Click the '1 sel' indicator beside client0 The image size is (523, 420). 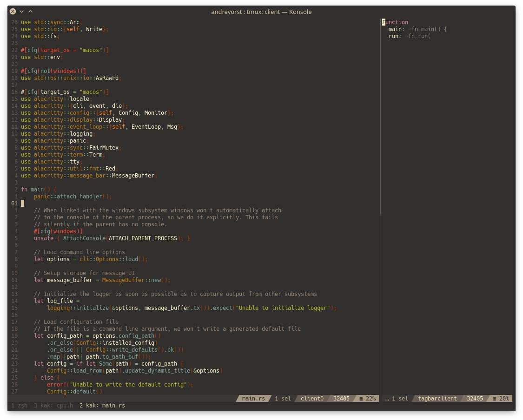(283, 398)
